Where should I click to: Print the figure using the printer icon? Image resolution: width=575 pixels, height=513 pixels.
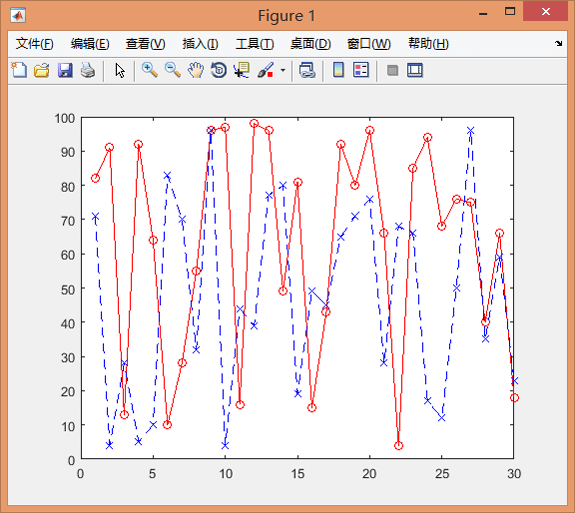[88, 70]
